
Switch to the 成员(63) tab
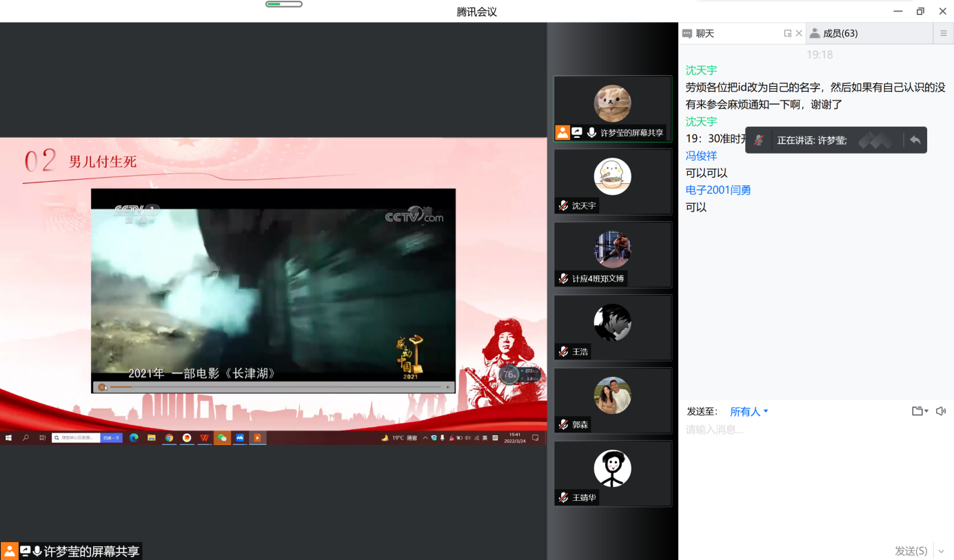pyautogui.click(x=834, y=33)
